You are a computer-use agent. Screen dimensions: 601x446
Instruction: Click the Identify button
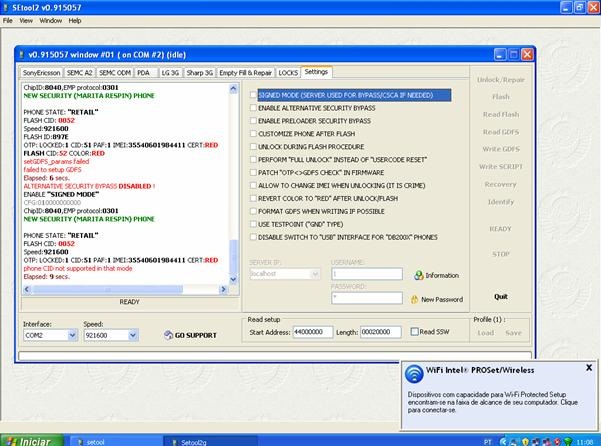[x=501, y=202]
